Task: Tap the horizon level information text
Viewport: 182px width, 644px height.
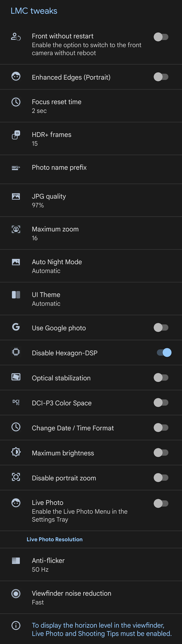Action: pyautogui.click(x=102, y=629)
